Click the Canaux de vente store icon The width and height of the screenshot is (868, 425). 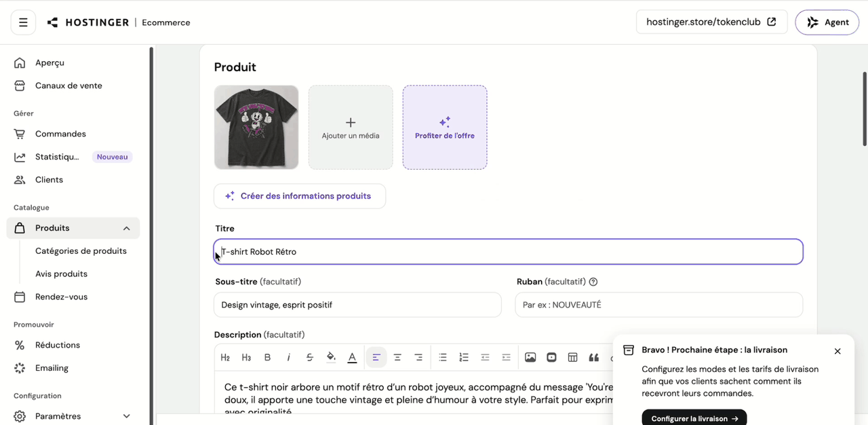pyautogui.click(x=20, y=86)
